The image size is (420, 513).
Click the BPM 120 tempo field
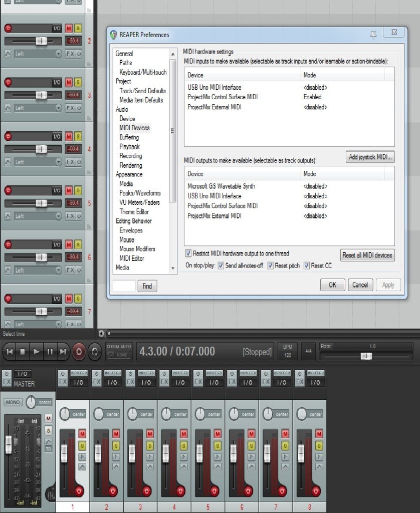tap(287, 352)
